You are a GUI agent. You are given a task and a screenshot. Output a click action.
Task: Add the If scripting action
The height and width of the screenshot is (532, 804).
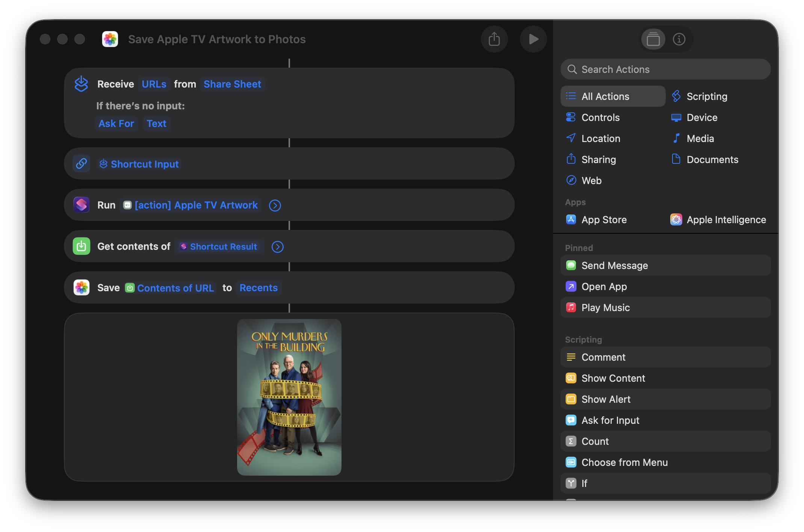pyautogui.click(x=665, y=483)
